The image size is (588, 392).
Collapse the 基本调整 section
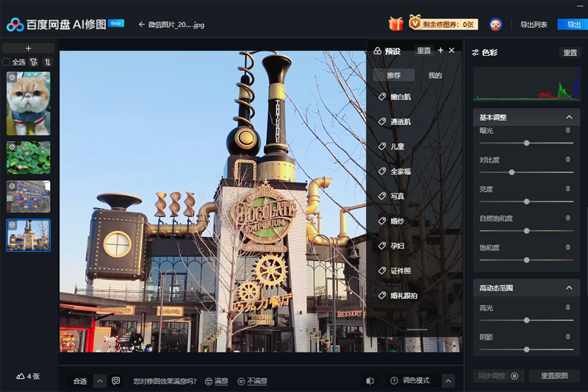pyautogui.click(x=569, y=117)
